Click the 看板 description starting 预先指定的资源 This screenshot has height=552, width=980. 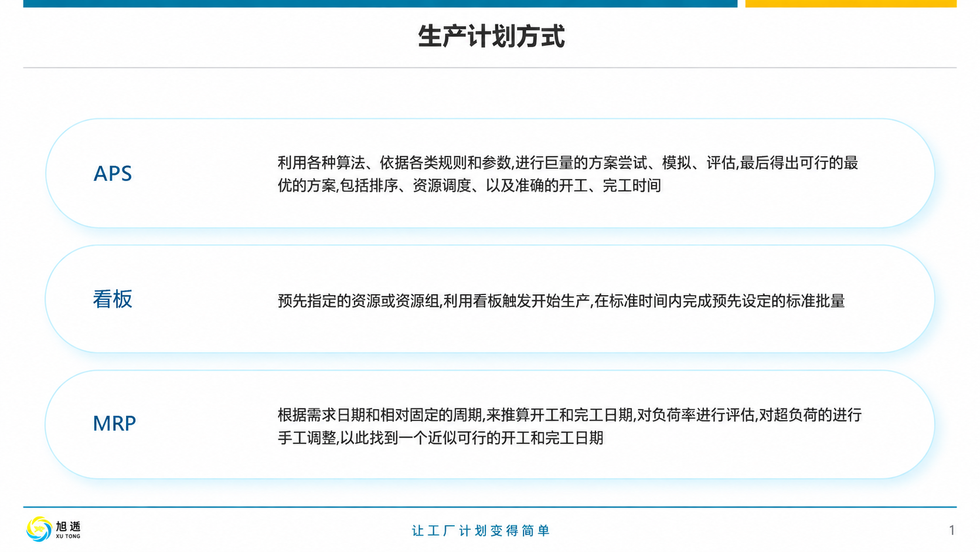(x=561, y=301)
